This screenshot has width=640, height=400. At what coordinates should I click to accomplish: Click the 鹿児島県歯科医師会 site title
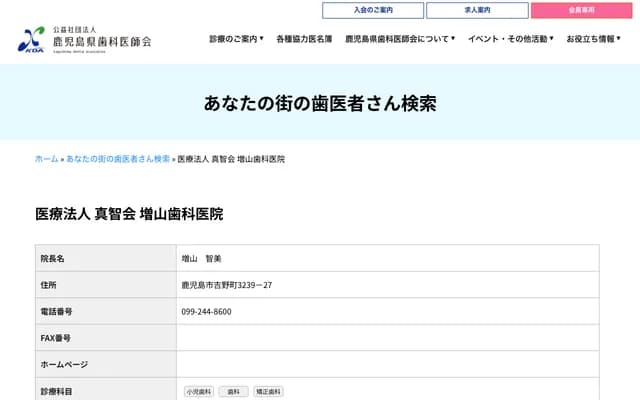102,41
